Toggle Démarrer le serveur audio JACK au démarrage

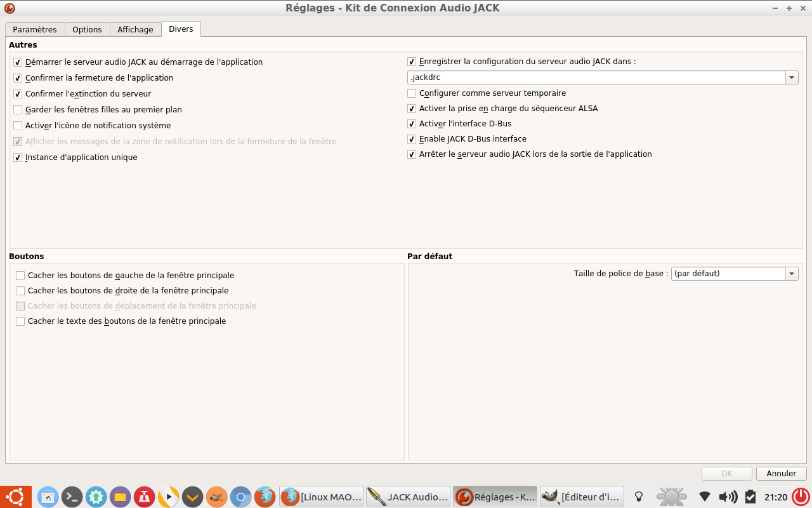pyautogui.click(x=18, y=62)
